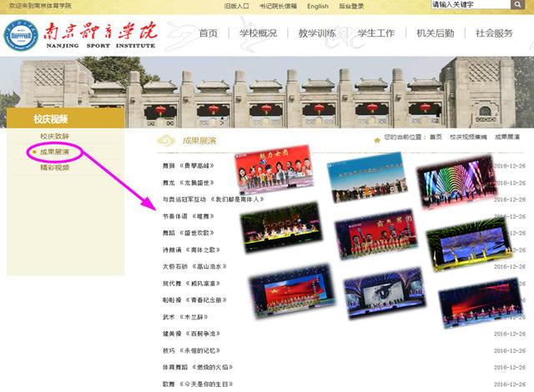Switch to the English site version
This screenshot has width=534, height=392.
pyautogui.click(x=318, y=6)
